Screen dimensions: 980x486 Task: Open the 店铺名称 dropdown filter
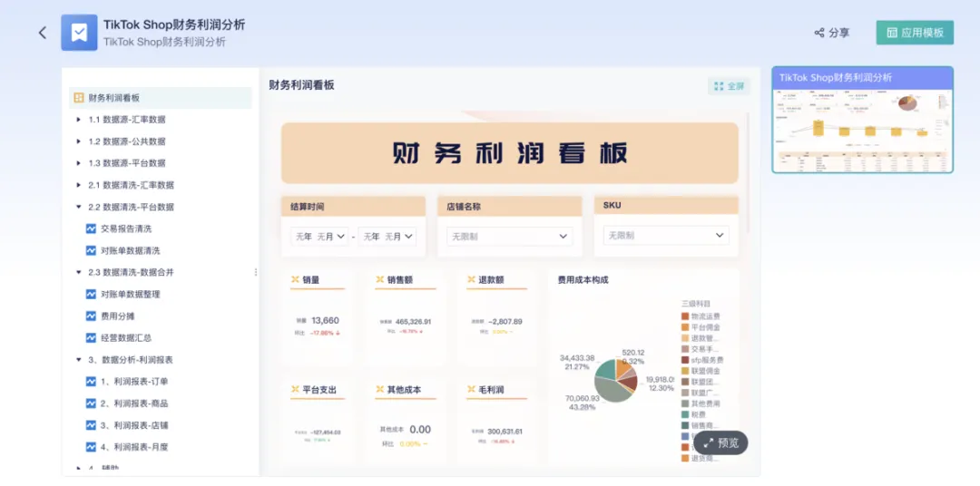[x=508, y=236]
